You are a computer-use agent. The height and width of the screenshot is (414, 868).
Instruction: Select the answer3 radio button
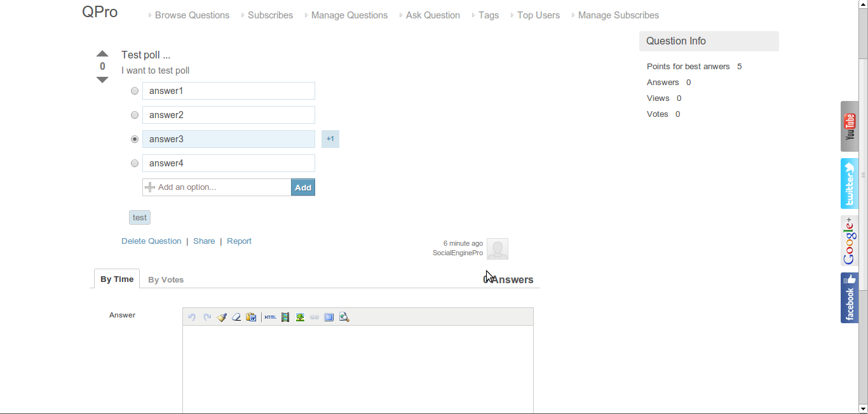pos(135,139)
